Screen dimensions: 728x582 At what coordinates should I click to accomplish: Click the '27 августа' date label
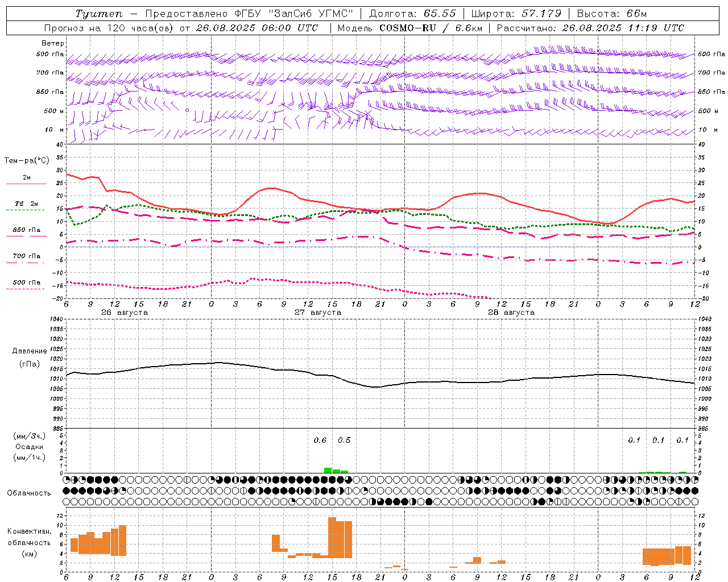pyautogui.click(x=318, y=313)
